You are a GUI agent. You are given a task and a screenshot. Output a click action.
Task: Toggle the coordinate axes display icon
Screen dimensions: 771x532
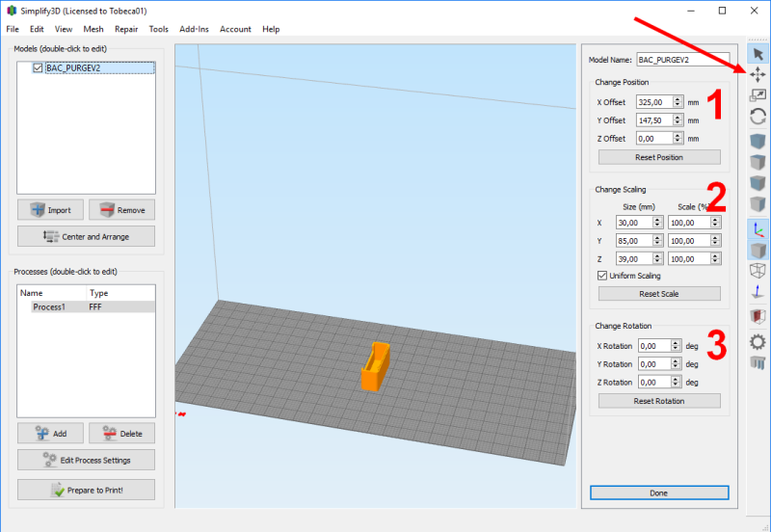click(x=758, y=229)
